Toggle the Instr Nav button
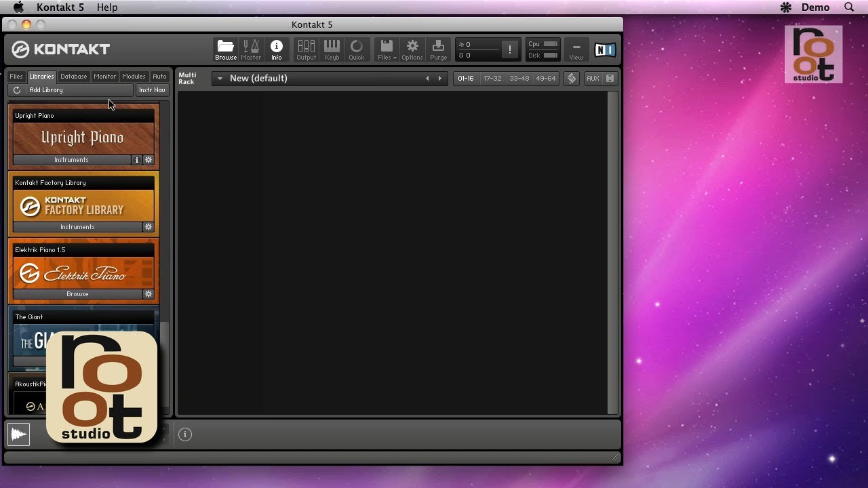 152,90
